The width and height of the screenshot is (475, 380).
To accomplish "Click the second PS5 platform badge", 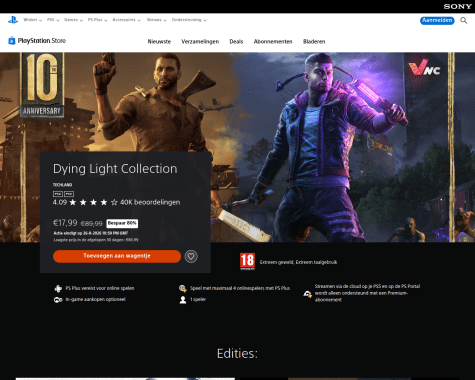I will [x=69, y=194].
